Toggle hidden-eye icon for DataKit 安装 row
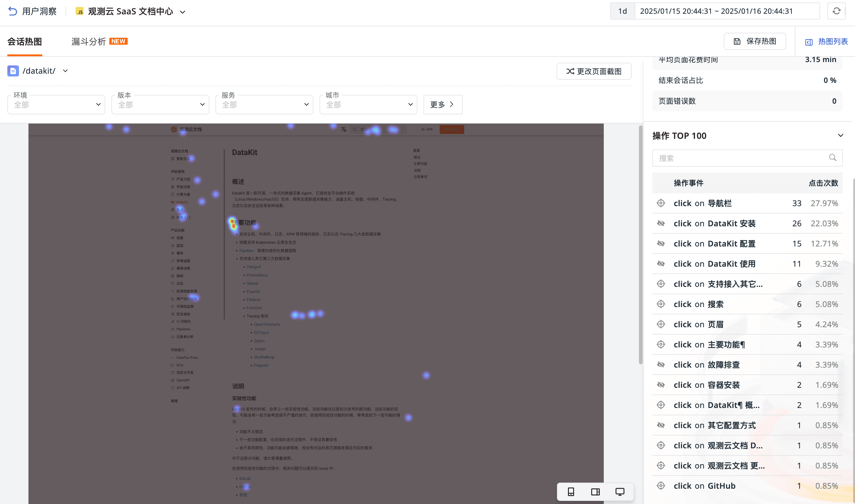 [x=661, y=224]
